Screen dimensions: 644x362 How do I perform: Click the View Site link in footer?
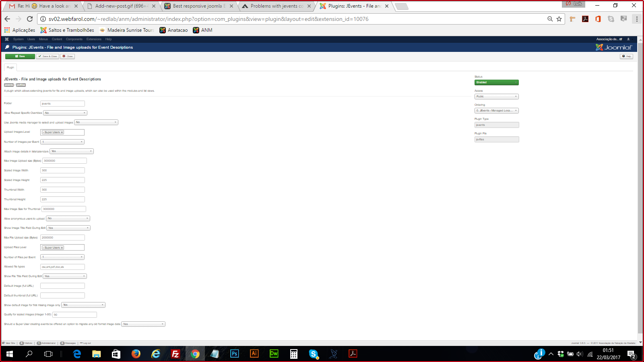point(8,343)
